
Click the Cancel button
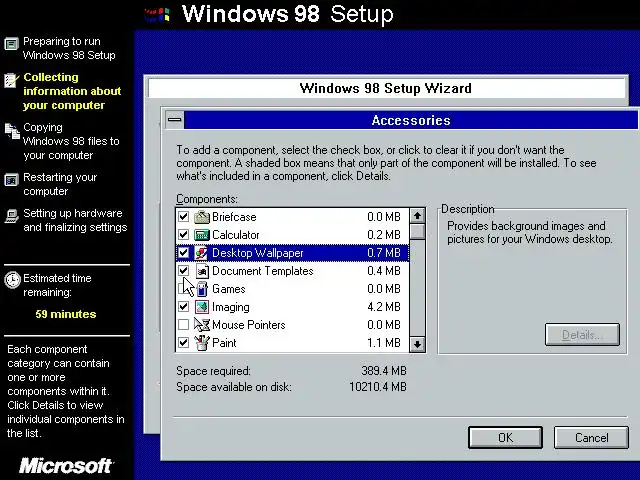click(x=591, y=438)
